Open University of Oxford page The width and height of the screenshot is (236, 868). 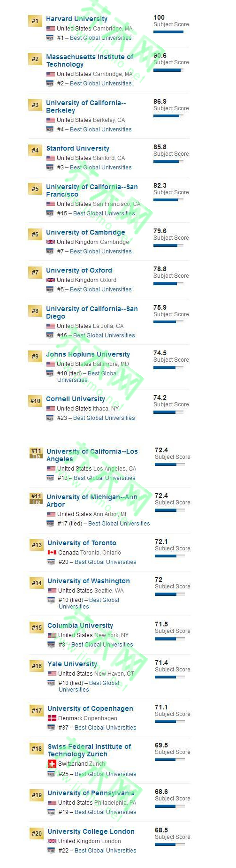point(79,270)
